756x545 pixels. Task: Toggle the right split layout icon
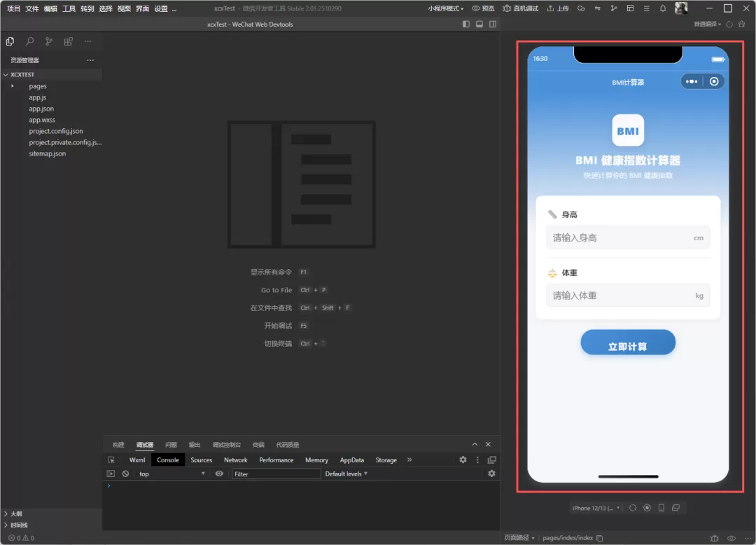[x=493, y=24]
